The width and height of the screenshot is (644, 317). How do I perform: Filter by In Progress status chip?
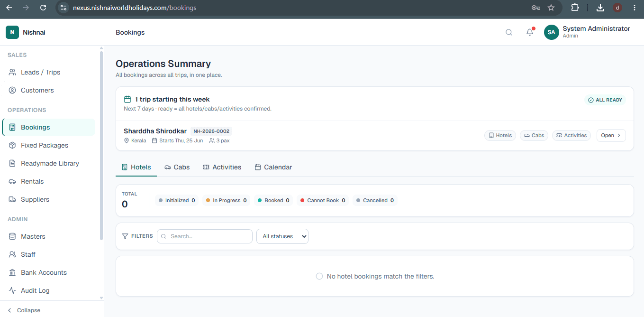[226, 200]
